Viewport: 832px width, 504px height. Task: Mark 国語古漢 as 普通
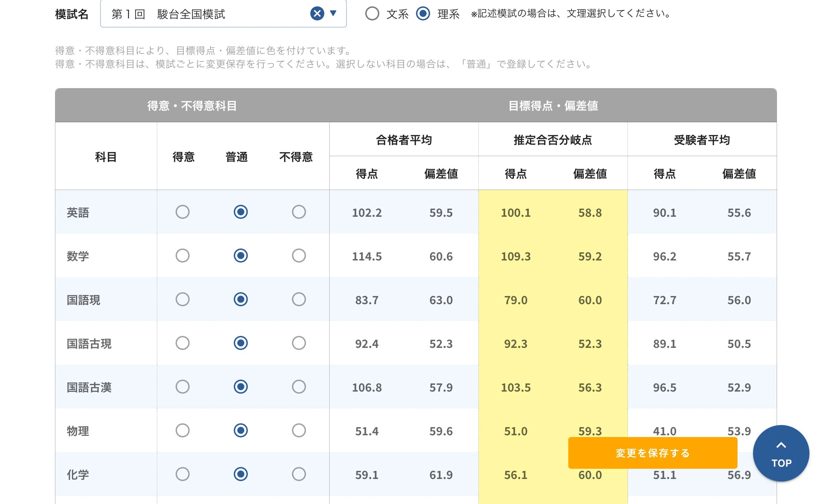(241, 387)
